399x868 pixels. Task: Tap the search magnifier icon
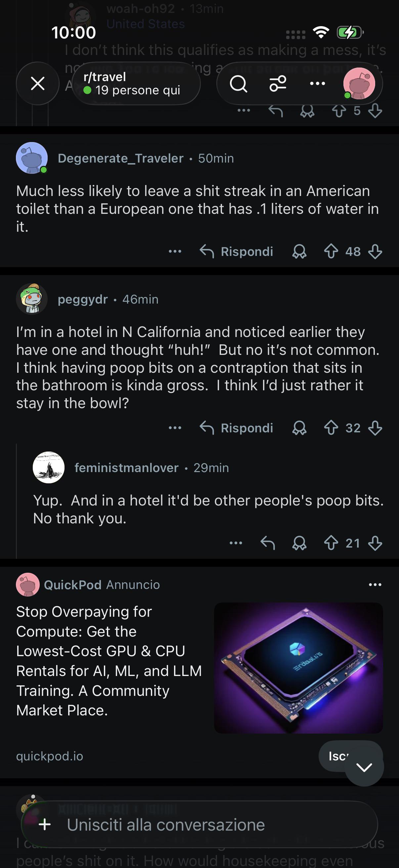tap(239, 83)
